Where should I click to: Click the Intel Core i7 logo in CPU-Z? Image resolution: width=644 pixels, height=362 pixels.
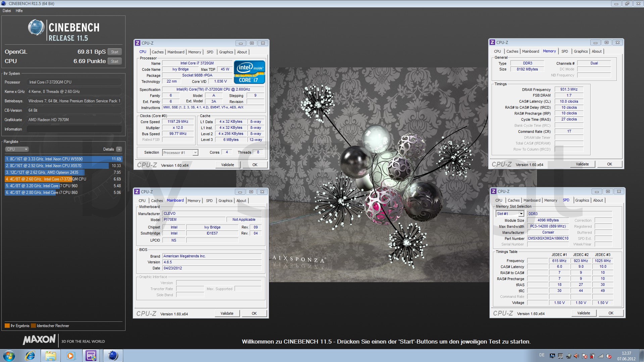[x=249, y=72]
